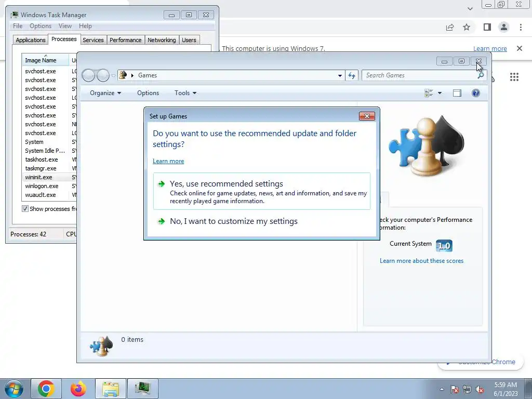Open the Chrome profile avatar icon
This screenshot has height=399, width=532.
504,27
